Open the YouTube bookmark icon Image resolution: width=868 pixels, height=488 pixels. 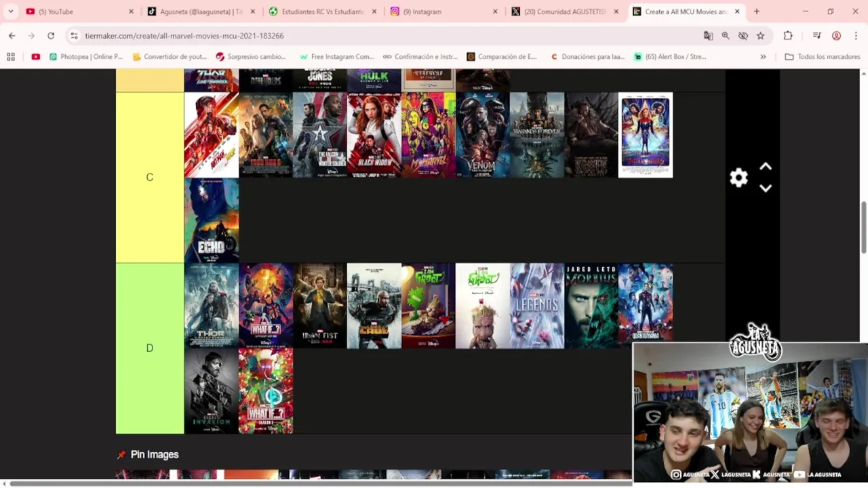point(36,57)
